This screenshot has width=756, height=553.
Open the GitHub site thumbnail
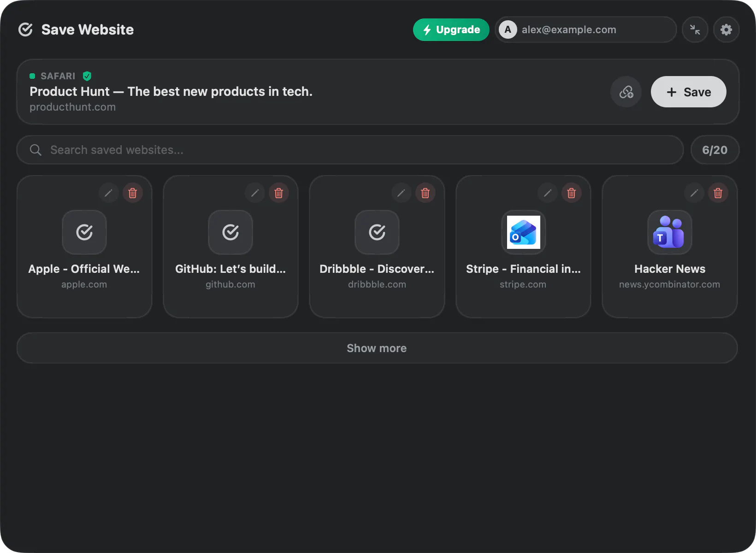click(x=230, y=232)
